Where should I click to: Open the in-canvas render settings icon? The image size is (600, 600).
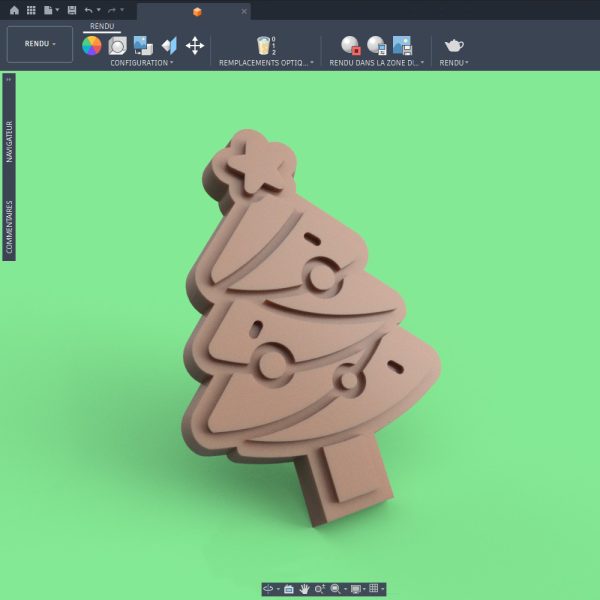pos(377,46)
